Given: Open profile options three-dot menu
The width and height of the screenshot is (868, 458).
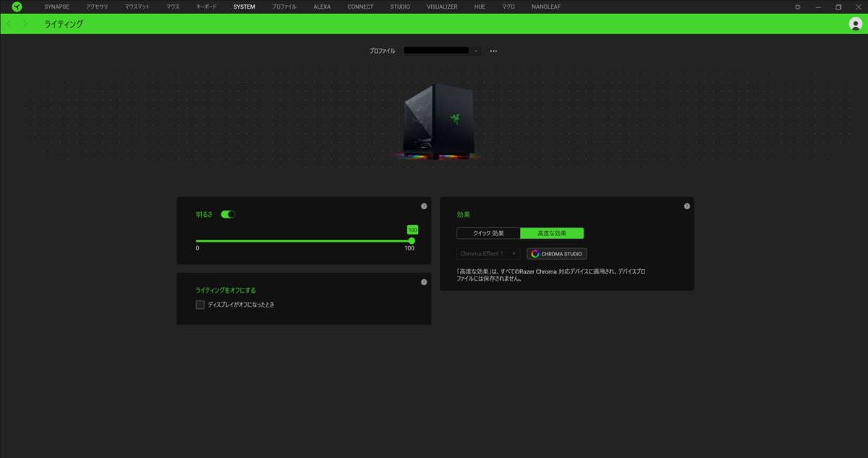Looking at the screenshot, I should (x=493, y=51).
